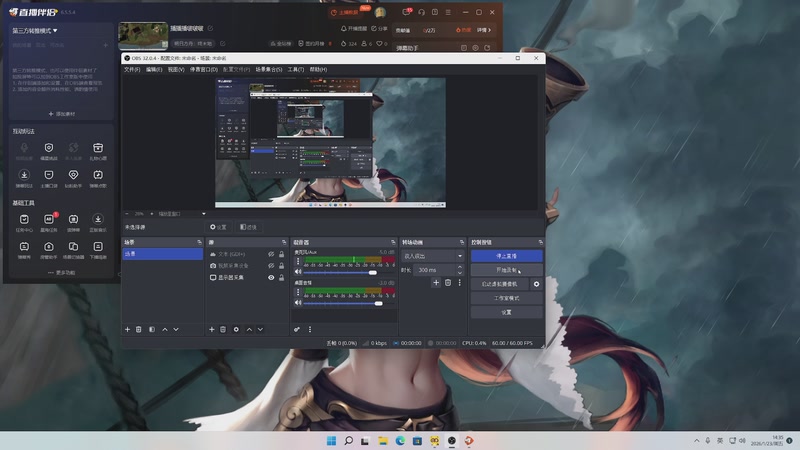The image size is (800, 450).
Task: Open the 第三方转推模式 mode dropdown
Action: [x=35, y=31]
